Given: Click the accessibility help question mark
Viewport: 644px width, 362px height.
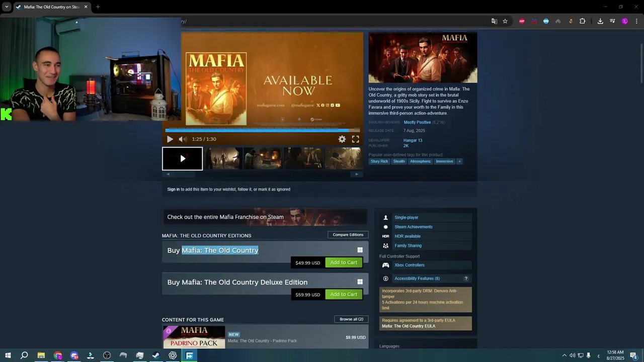Looking at the screenshot, I should click(466, 279).
